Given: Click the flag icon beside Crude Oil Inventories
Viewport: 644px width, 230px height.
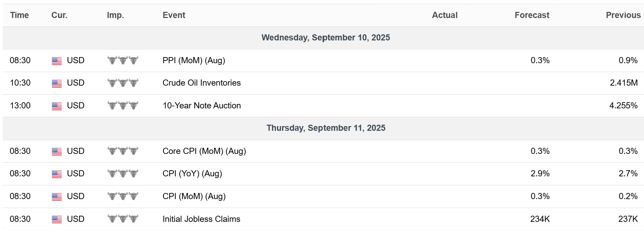Looking at the screenshot, I should [57, 83].
